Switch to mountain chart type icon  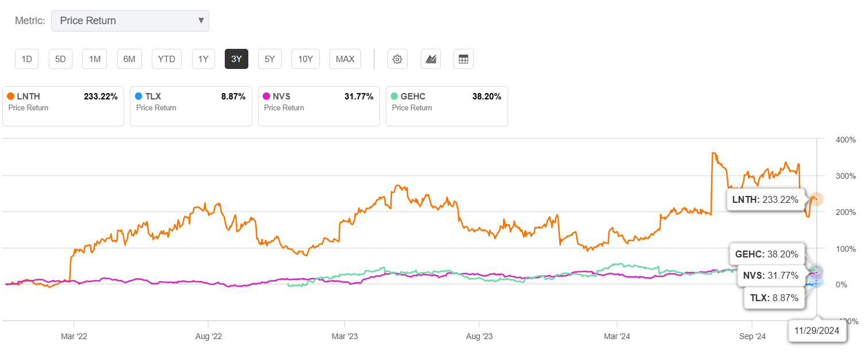[x=431, y=59]
